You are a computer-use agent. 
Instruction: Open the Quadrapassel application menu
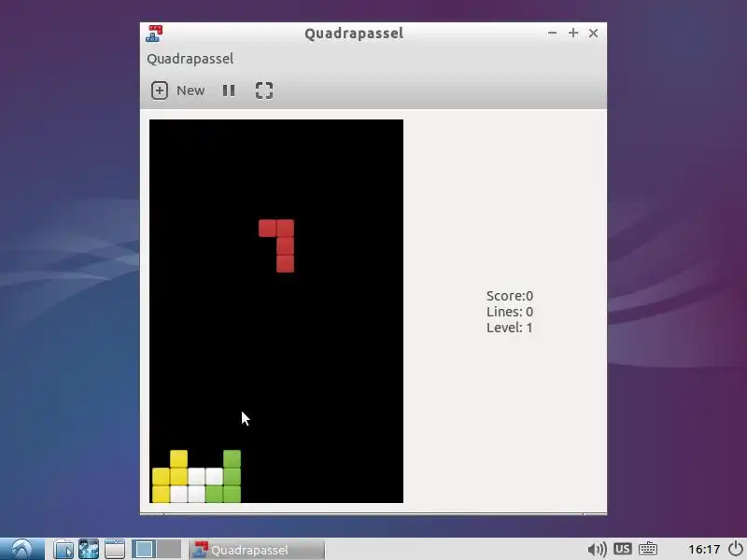[190, 59]
